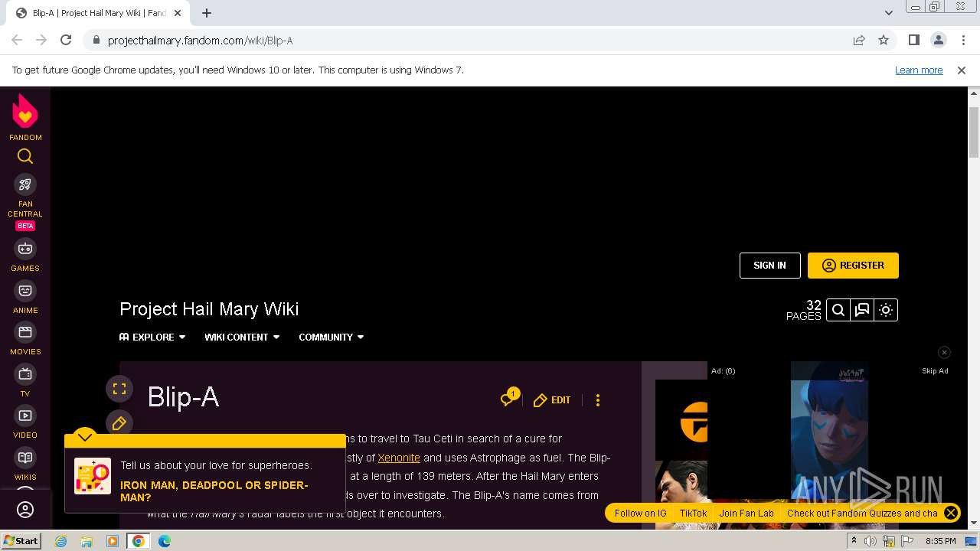980x551 pixels.
Task: Expand the Explore menu
Action: [152, 337]
